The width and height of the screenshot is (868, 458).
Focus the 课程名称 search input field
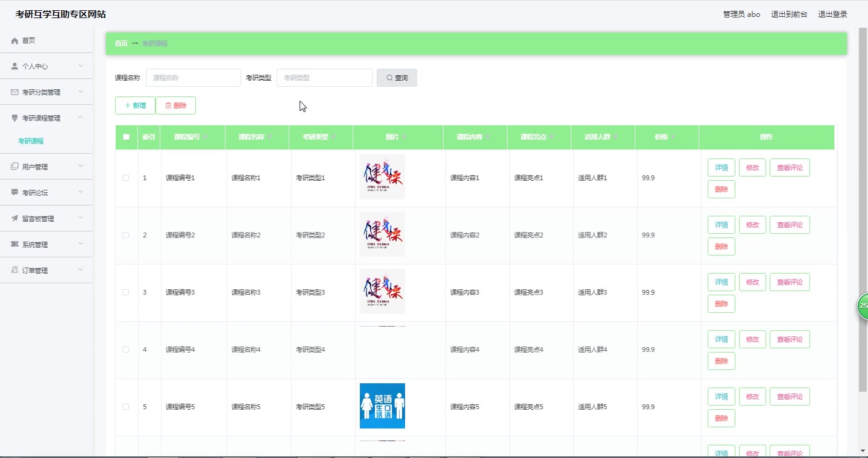pyautogui.click(x=193, y=78)
